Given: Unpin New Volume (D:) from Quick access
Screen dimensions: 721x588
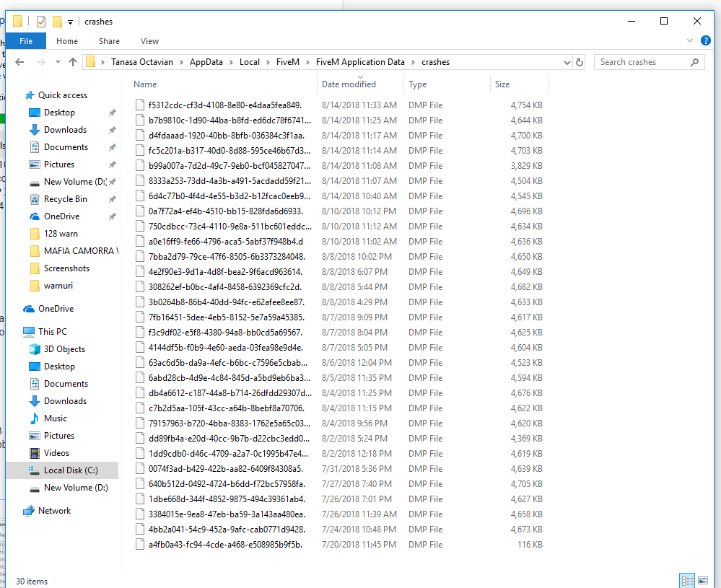Looking at the screenshot, I should tap(112, 181).
